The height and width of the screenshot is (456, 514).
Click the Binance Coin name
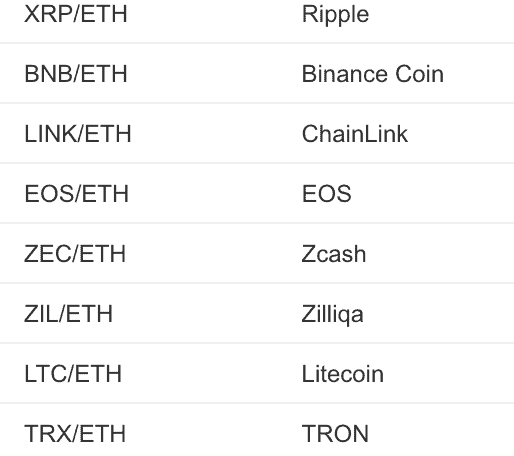coord(373,74)
